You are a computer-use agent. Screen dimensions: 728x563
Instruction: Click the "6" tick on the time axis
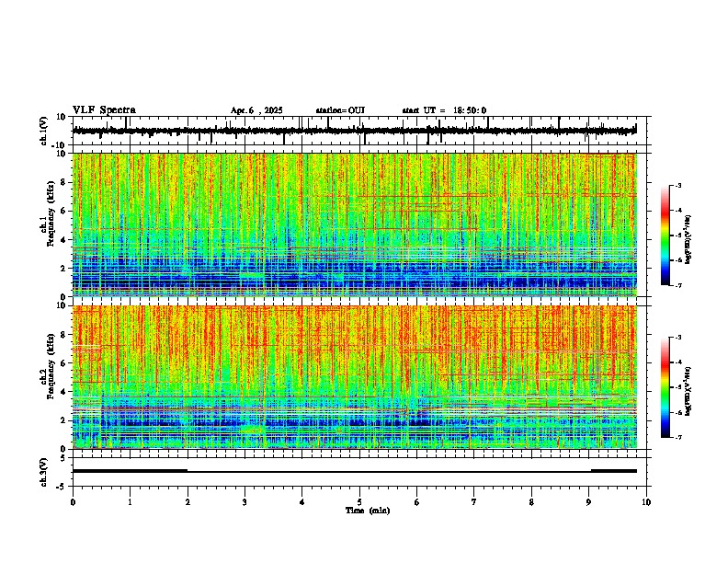click(417, 502)
